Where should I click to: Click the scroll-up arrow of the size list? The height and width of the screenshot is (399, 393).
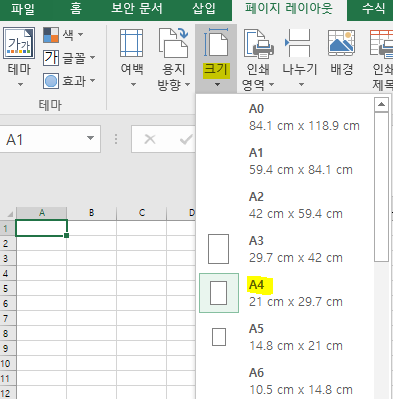[381, 105]
